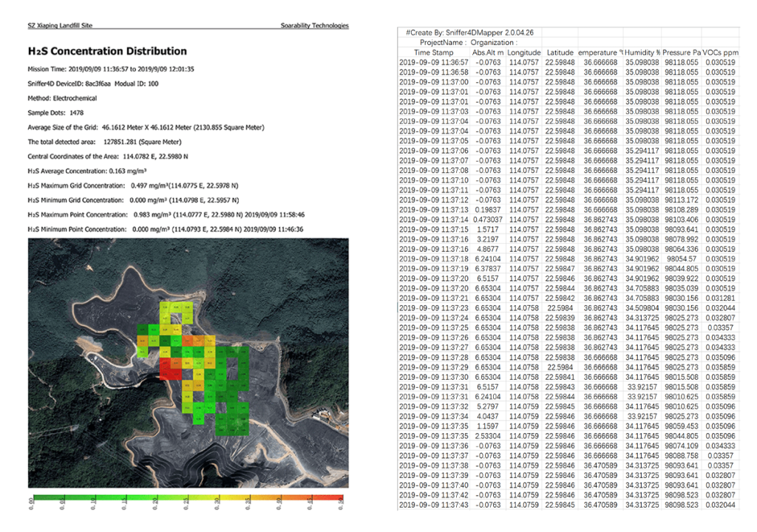Click timestamp cell "2019-09-09 11:37:00"
This screenshot has height=532, width=757.
point(433,82)
